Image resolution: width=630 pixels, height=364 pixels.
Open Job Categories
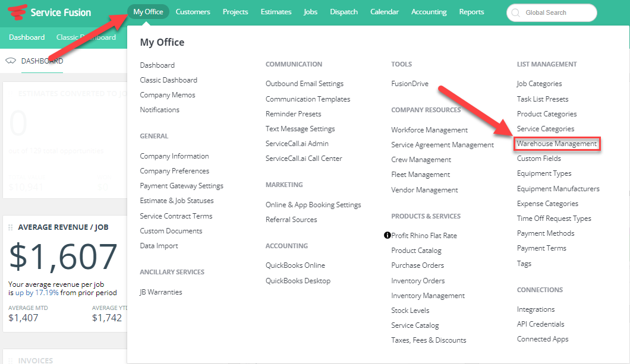(539, 84)
